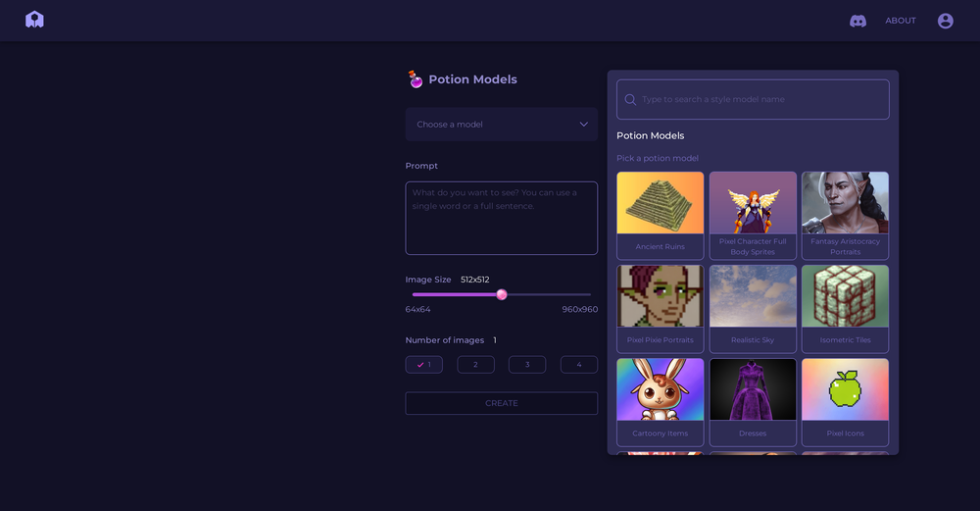The height and width of the screenshot is (511, 980).
Task: Open the user account profile icon
Action: click(945, 21)
